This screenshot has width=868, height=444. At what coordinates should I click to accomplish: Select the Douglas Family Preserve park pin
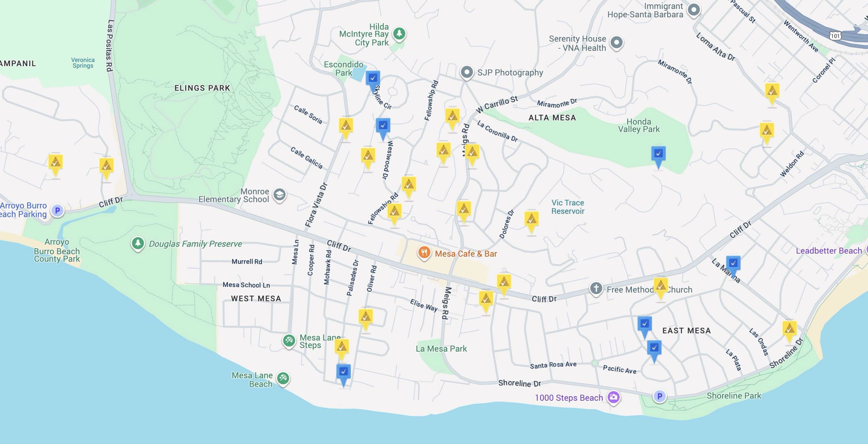(138, 243)
